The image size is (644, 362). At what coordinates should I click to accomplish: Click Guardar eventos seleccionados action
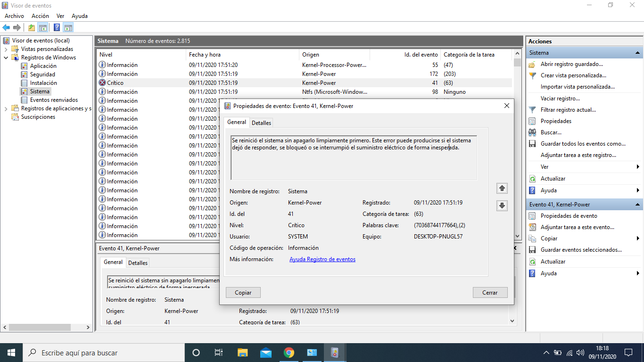click(581, 250)
